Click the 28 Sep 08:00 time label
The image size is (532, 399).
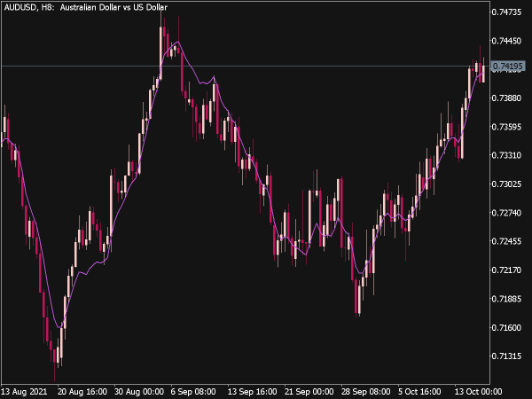365,392
